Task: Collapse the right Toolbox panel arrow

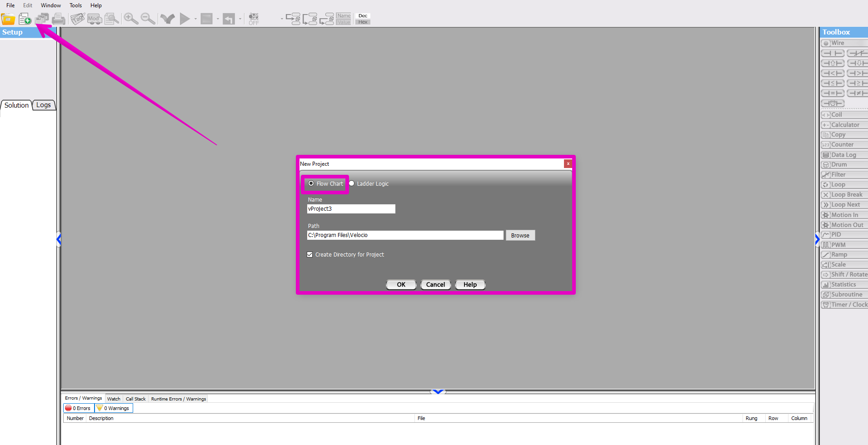Action: [817, 239]
